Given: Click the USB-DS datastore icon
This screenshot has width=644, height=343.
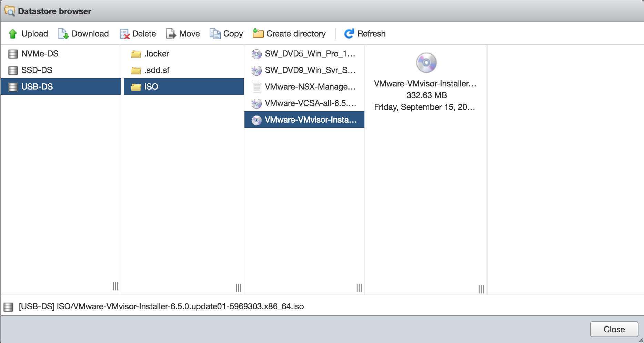Looking at the screenshot, I should click(x=13, y=87).
